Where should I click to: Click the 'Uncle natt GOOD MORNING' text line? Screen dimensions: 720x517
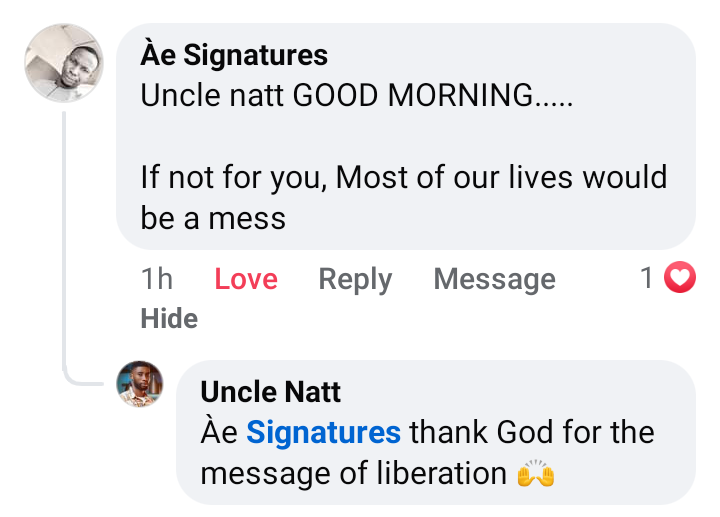point(357,95)
